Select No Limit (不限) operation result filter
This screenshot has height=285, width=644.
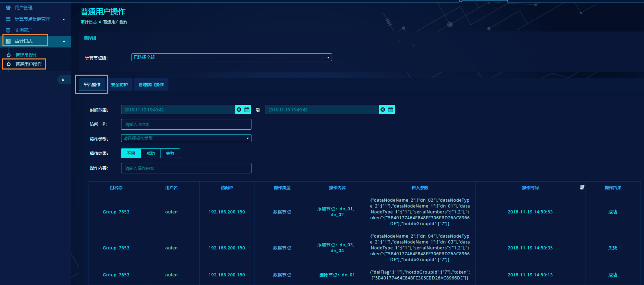pyautogui.click(x=131, y=153)
